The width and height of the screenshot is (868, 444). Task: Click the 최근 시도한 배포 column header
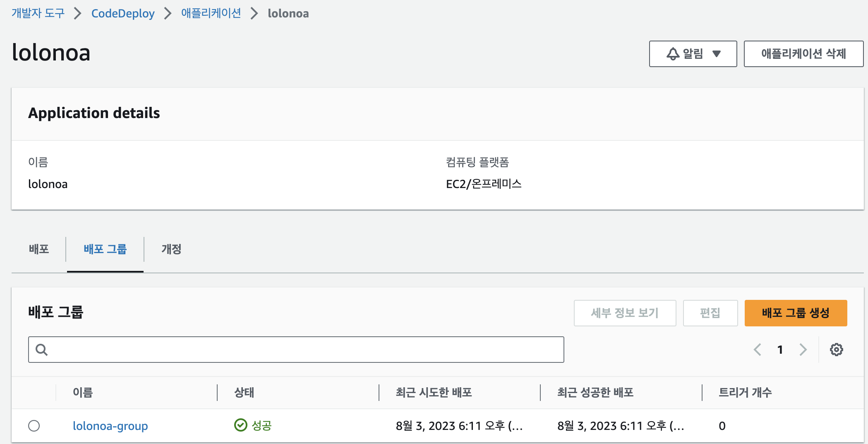(434, 392)
